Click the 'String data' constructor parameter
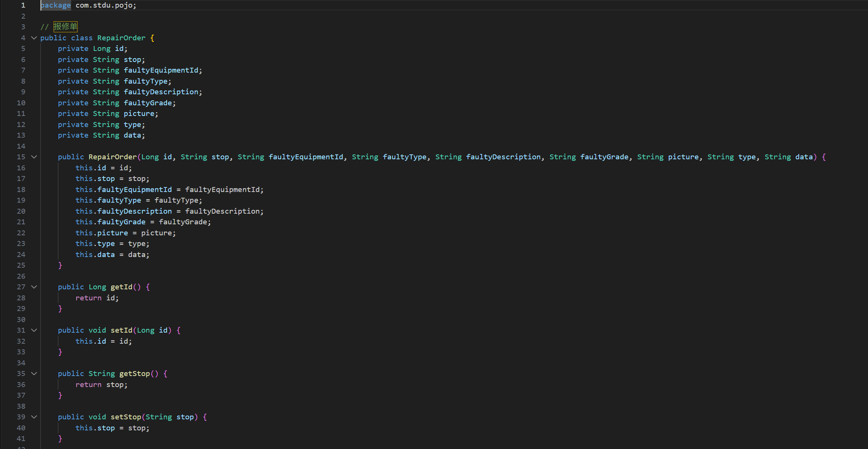Screen dimensions: 868x449 [x=789, y=157]
